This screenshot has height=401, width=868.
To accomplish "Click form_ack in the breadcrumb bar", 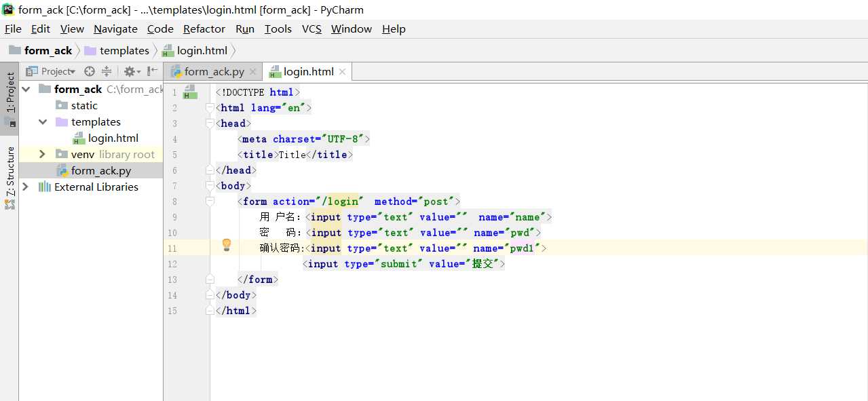I will [48, 50].
